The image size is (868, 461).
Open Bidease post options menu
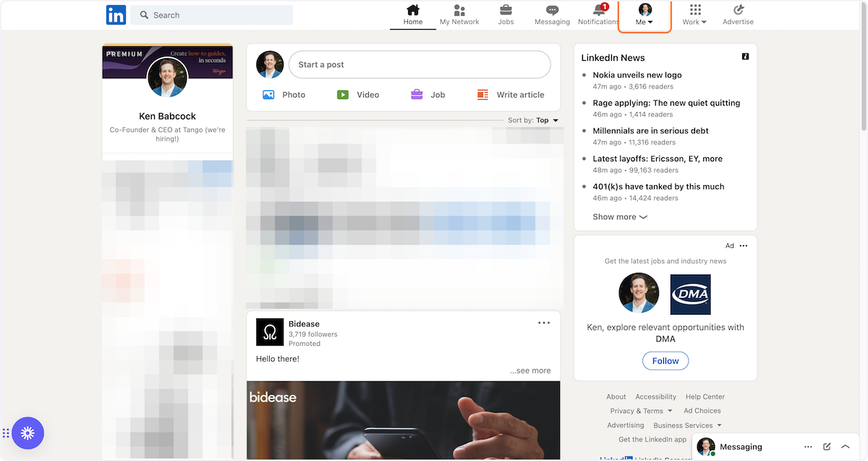pos(544,323)
